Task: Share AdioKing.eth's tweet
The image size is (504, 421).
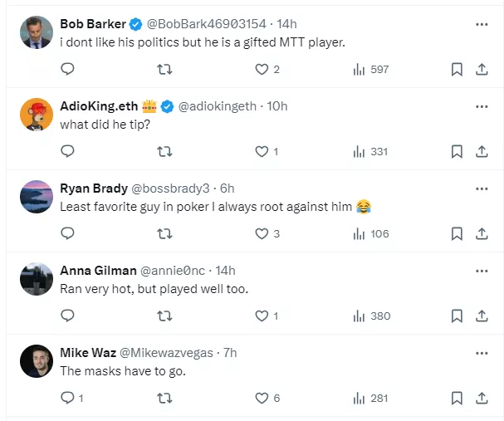Action: pos(482,151)
